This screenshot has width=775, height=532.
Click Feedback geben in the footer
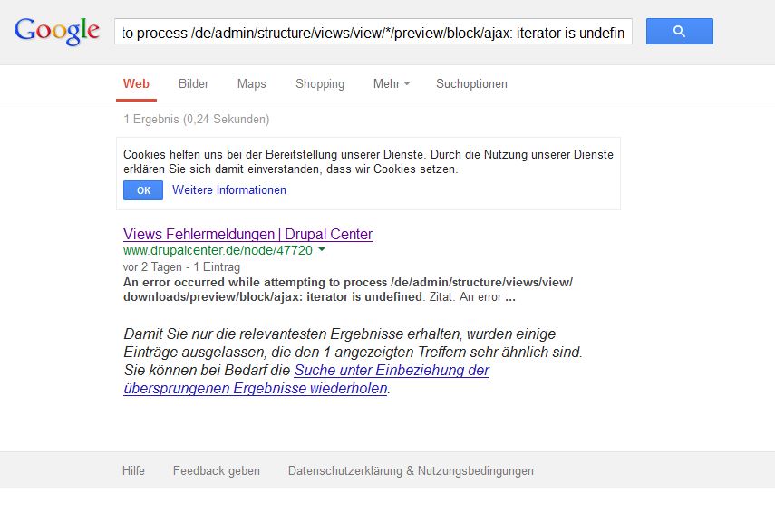[216, 470]
